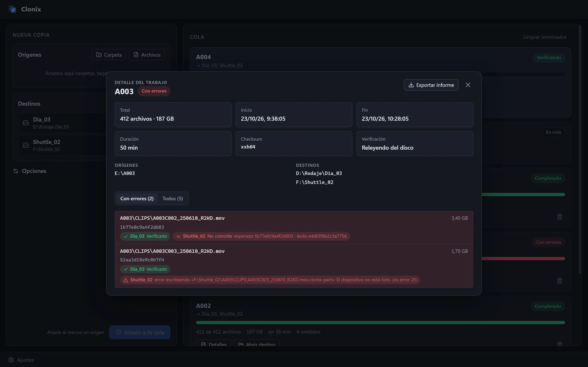Click the A002 green progress bar

pyautogui.click(x=380, y=323)
